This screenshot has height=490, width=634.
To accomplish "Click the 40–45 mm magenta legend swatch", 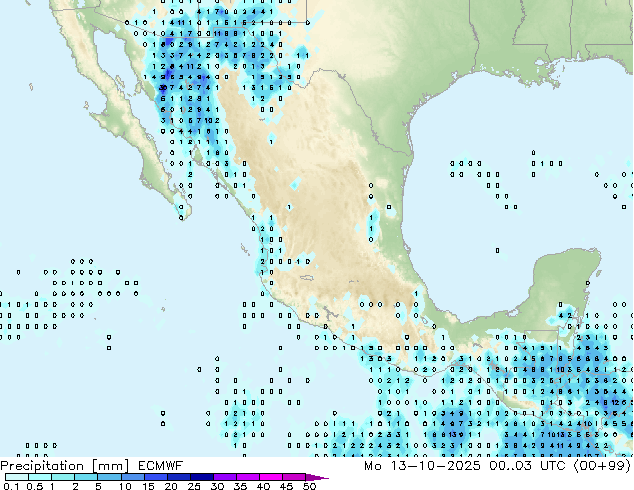I will pyautogui.click(x=271, y=477).
